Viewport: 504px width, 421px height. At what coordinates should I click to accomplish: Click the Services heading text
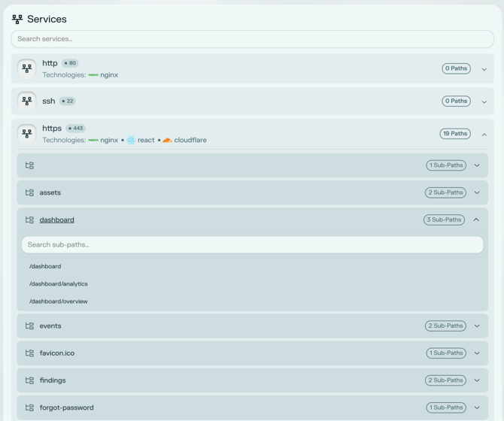(47, 20)
